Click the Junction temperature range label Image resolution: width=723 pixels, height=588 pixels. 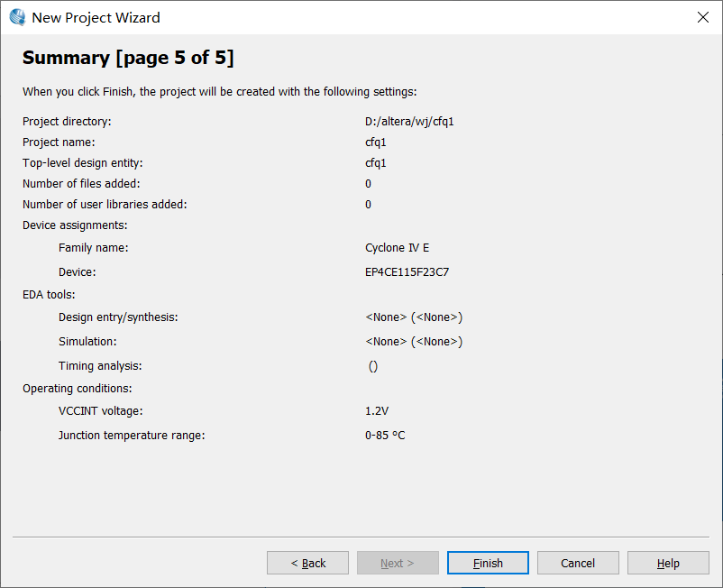tap(132, 436)
